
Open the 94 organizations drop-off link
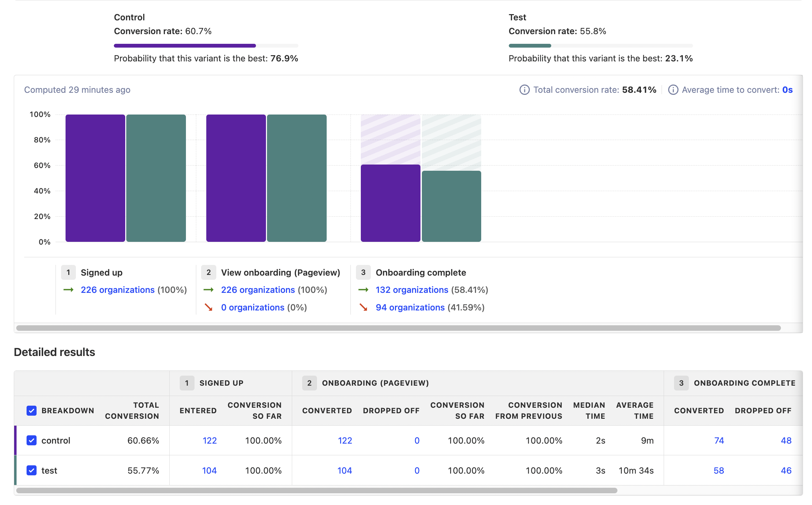[x=410, y=307]
